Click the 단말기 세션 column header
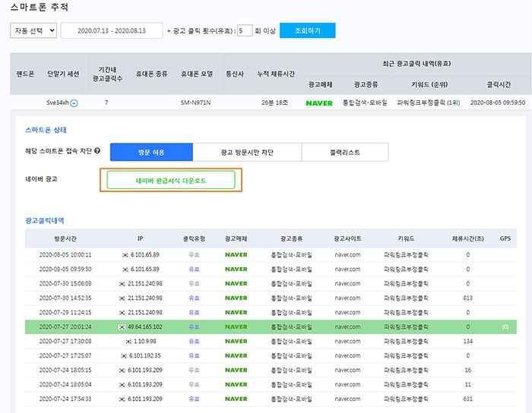Image resolution: width=532 pixels, height=413 pixels. click(x=63, y=74)
